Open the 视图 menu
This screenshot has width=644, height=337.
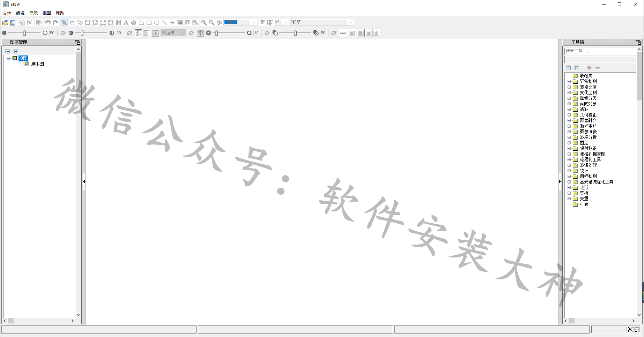(47, 13)
